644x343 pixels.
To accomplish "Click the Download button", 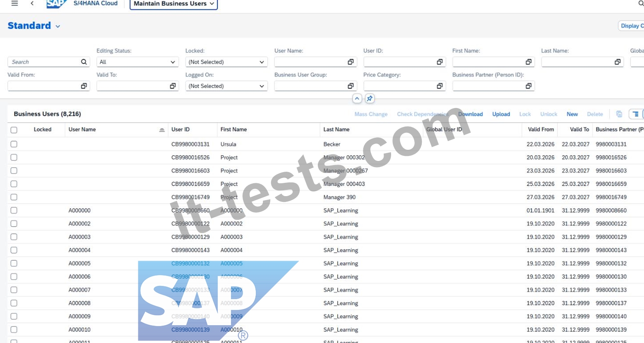I will tap(470, 114).
